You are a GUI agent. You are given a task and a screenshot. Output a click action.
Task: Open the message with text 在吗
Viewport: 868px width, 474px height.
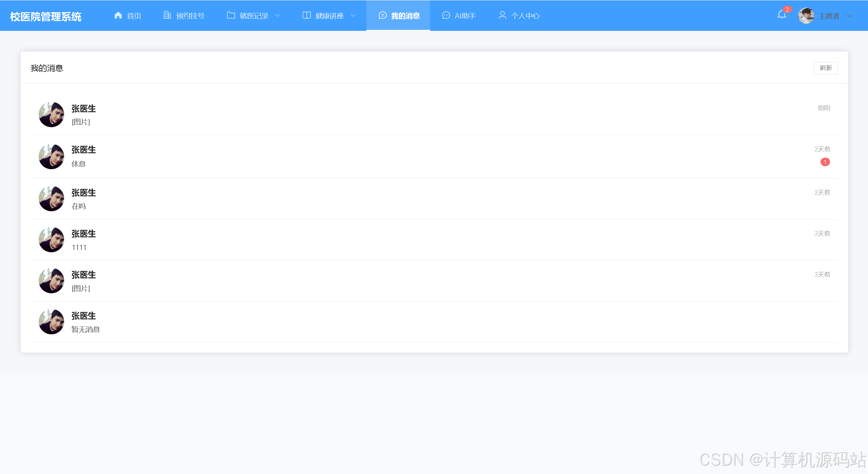[434, 199]
